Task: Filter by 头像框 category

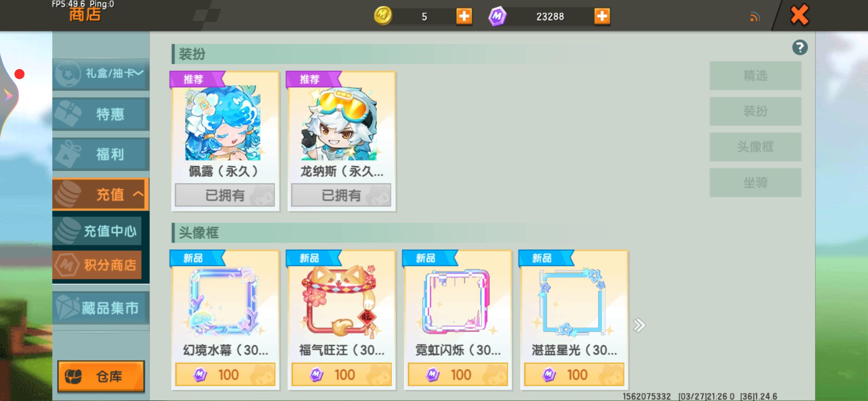Action: click(x=755, y=147)
